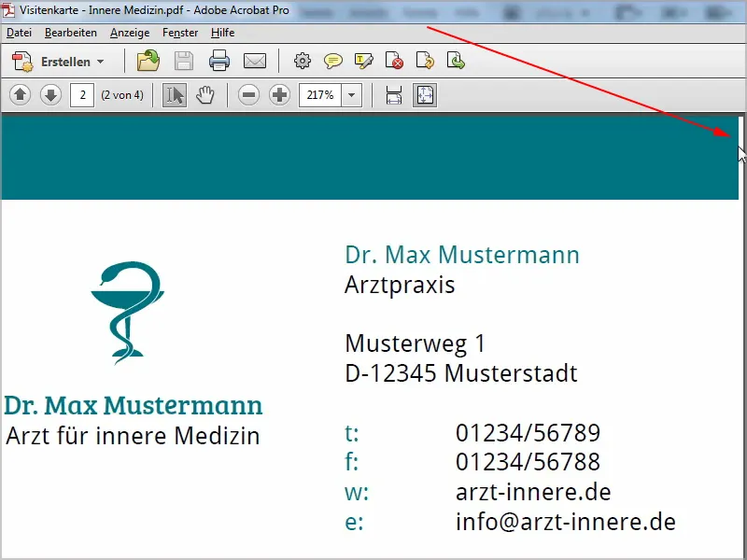Click the fit width scrolling icon

pos(394,95)
